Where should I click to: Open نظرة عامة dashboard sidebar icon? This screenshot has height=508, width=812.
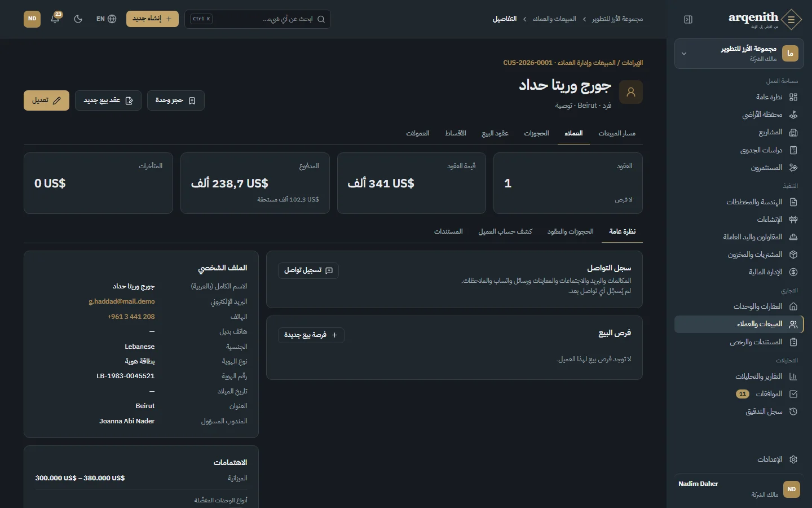[x=793, y=97]
